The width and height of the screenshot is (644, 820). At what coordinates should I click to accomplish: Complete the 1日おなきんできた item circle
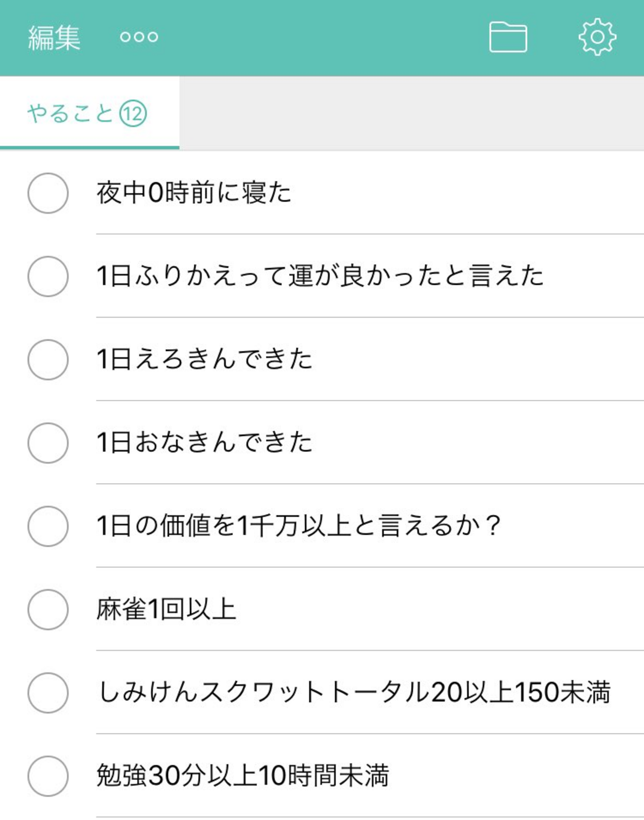pos(48,443)
